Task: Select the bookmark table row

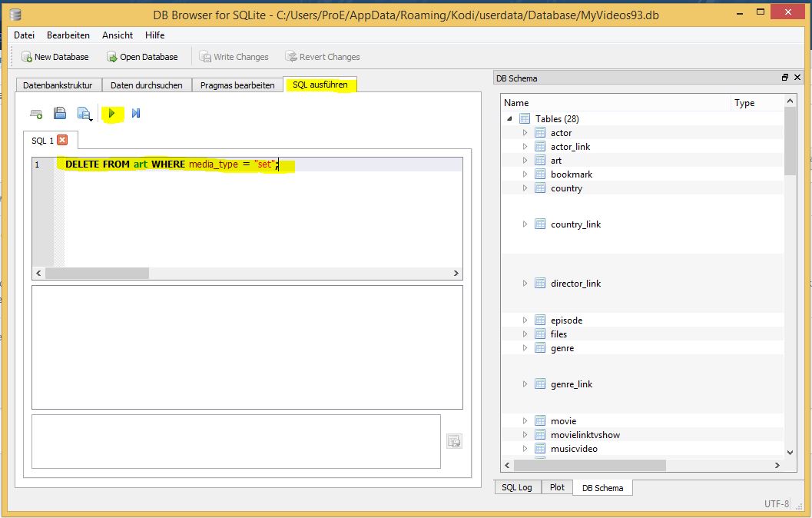Action: click(x=642, y=174)
